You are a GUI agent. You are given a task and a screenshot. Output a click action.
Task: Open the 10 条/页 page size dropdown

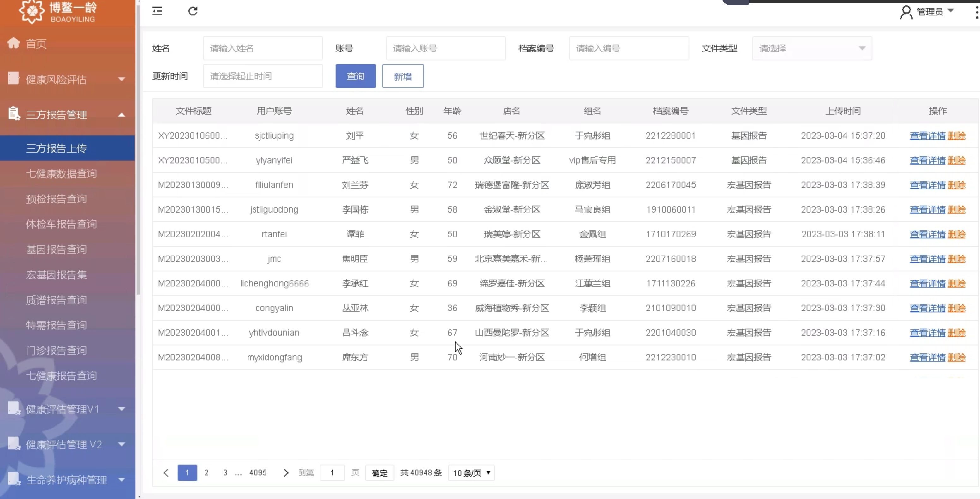pos(471,473)
